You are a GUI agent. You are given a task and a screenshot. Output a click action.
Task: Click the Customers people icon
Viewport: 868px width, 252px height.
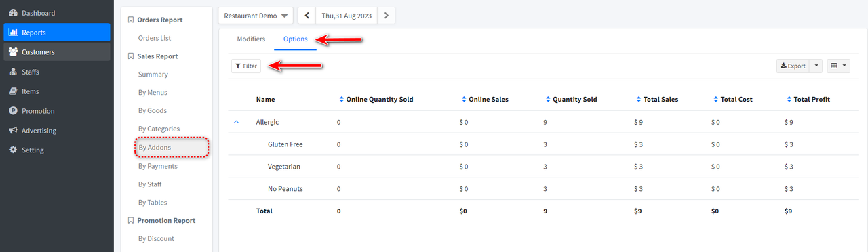14,52
